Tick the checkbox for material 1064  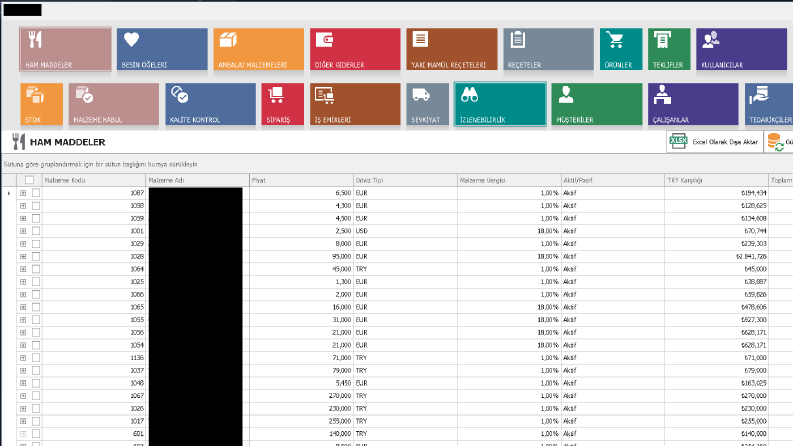click(x=36, y=269)
